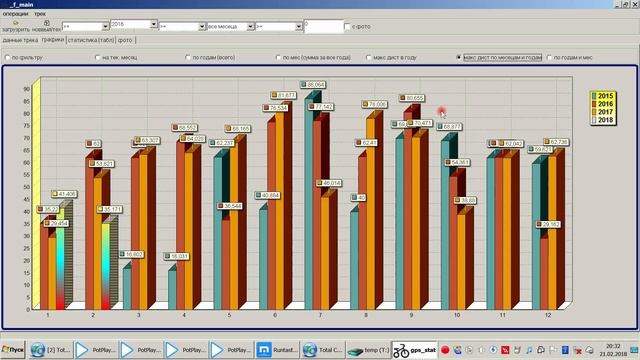Screen dimensions: 640x360
Task: Open the [2] Tot... taskbar window
Action: 51,350
